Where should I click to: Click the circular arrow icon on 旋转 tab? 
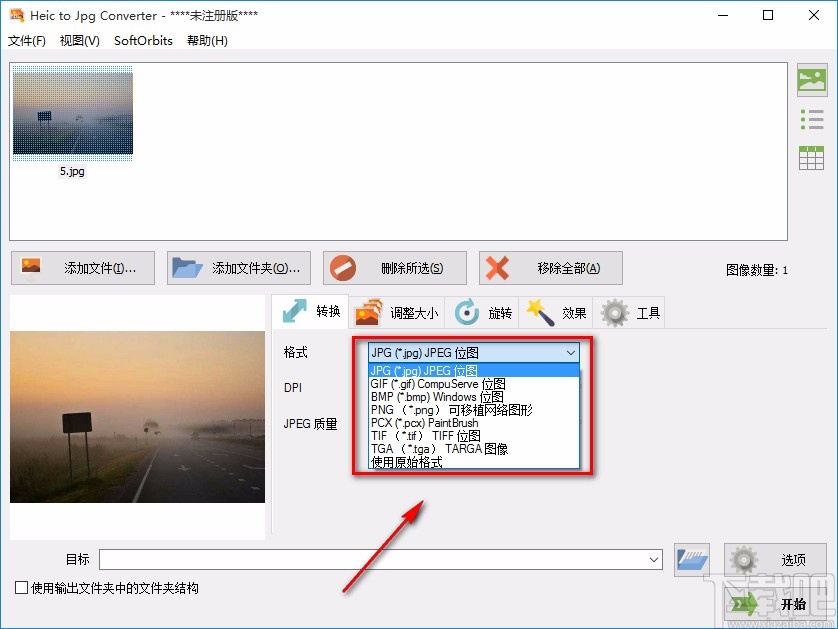(x=463, y=312)
